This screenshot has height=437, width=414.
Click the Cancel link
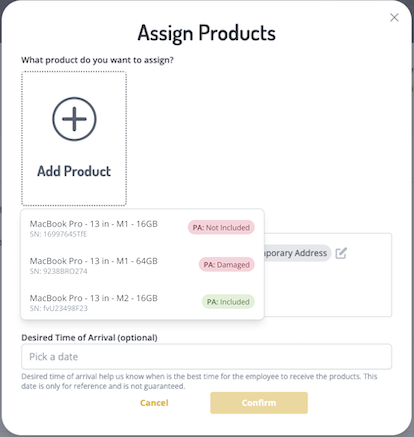click(154, 403)
